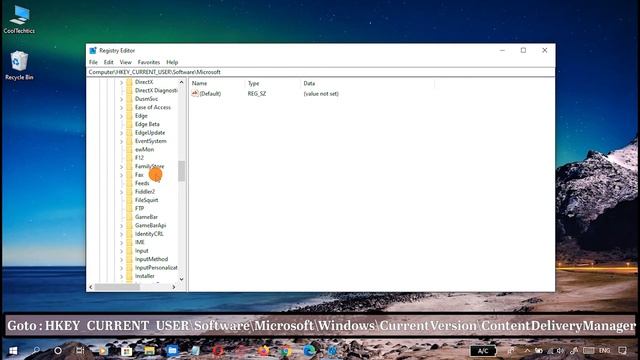The width and height of the screenshot is (640, 360).
Task: Select the F12 folder icon
Action: pos(129,158)
